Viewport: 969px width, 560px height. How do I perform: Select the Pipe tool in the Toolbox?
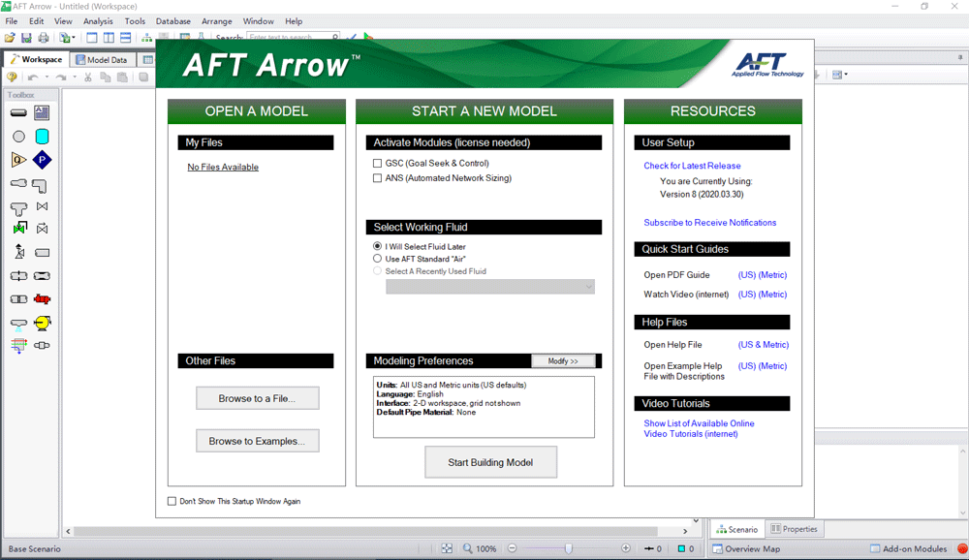(18, 113)
